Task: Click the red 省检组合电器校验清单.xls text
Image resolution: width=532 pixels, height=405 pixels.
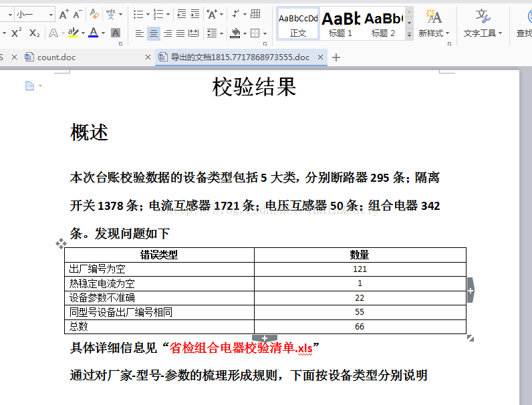Action: tap(241, 348)
